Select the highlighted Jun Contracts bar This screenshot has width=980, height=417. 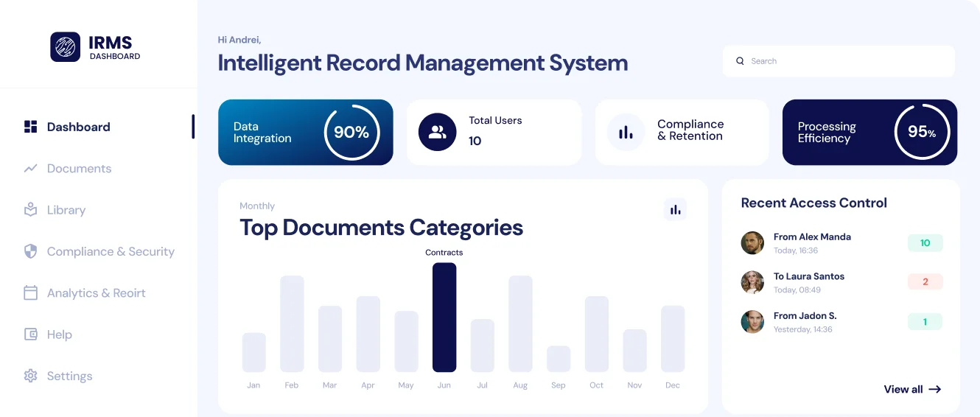(x=444, y=317)
